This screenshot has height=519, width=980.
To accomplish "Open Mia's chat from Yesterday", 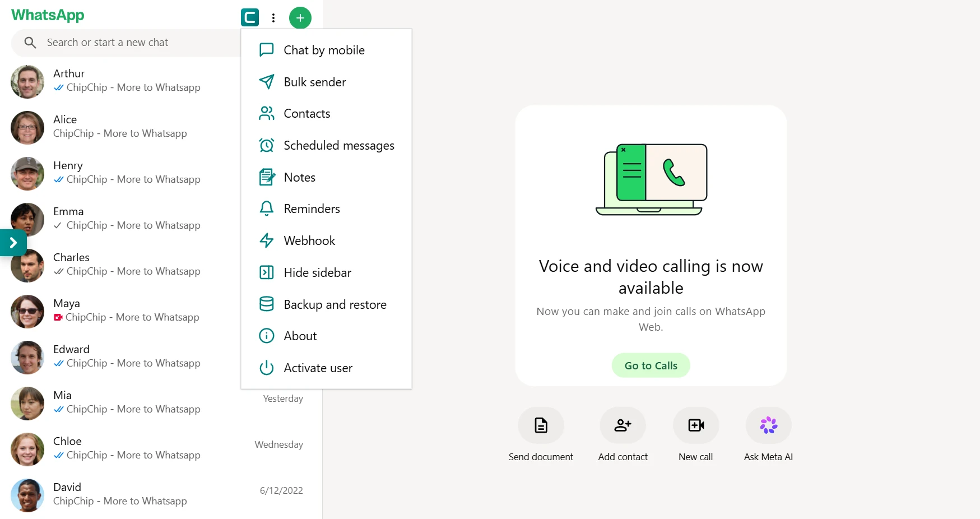I will (x=161, y=403).
